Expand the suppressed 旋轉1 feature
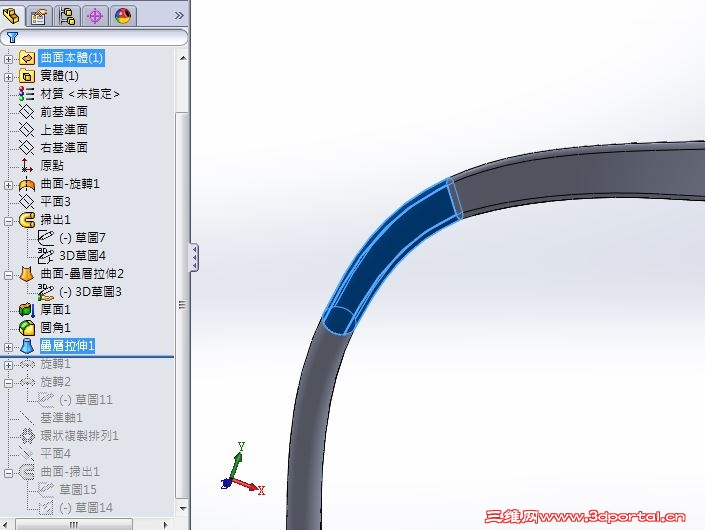This screenshot has height=530, width=705. click(8, 365)
